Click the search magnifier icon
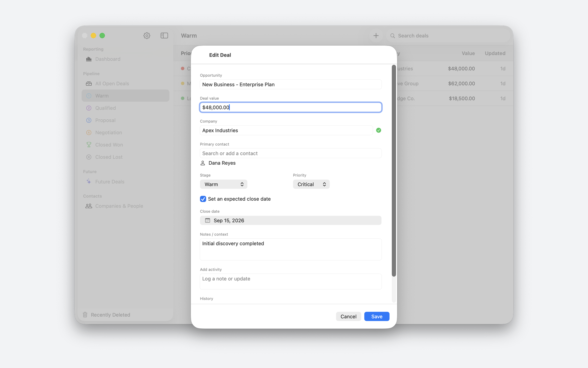This screenshot has width=588, height=368. 392,36
